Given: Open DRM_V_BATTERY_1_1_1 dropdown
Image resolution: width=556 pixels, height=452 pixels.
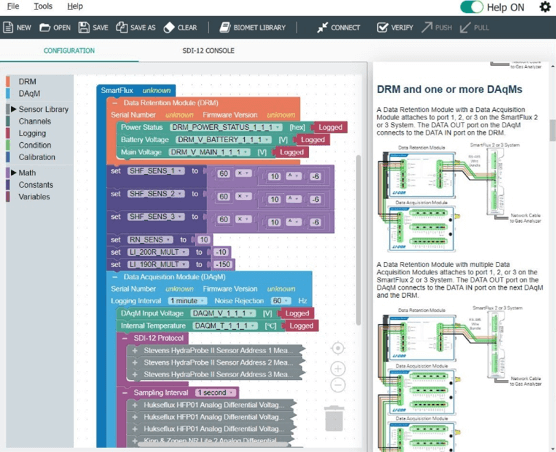Looking at the screenshot, I should pyautogui.click(x=223, y=140).
